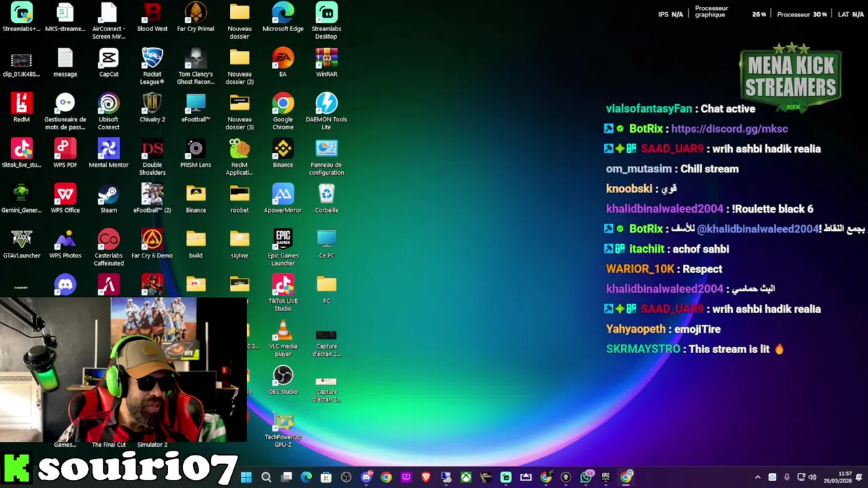Open volume control in system tray

point(812,477)
